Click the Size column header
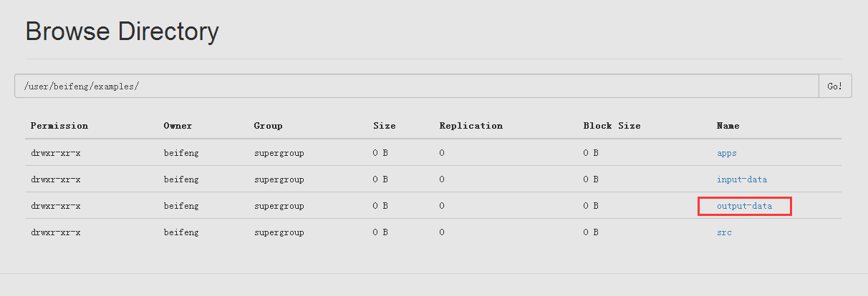This screenshot has height=296, width=868. [x=384, y=126]
